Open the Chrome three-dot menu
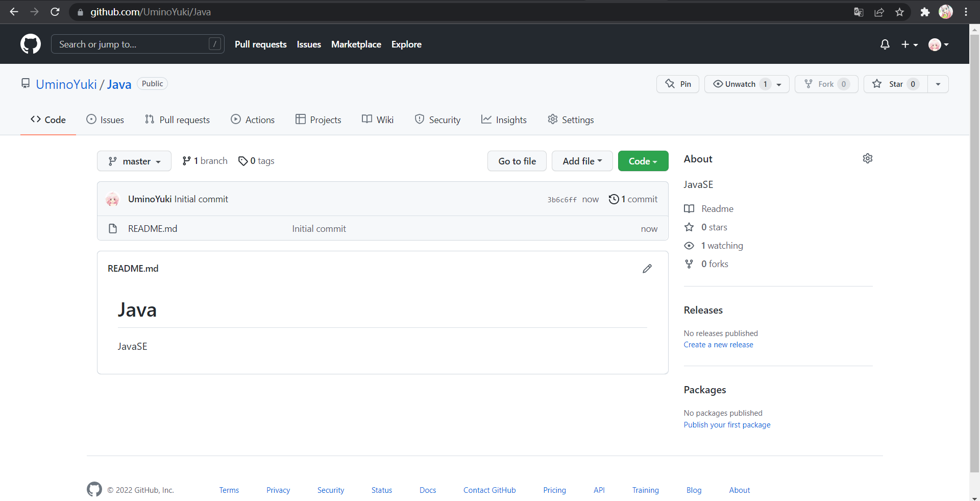The height and width of the screenshot is (501, 980). (966, 12)
